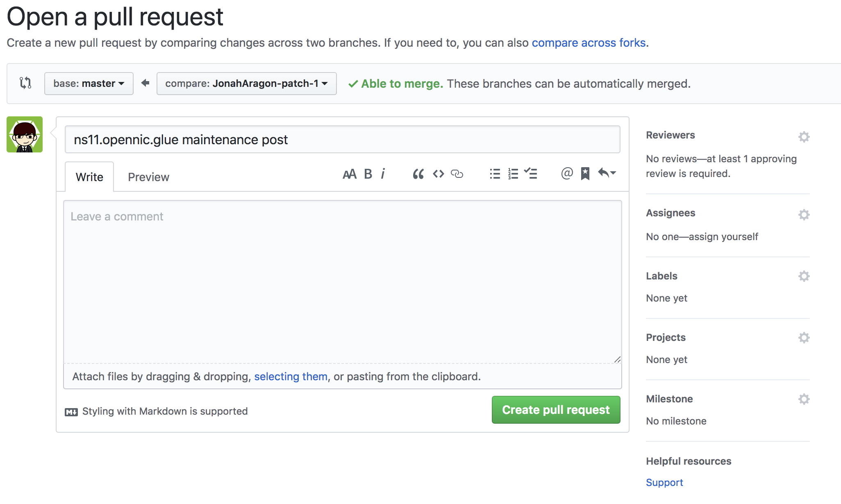Add a bulleted list
The height and width of the screenshot is (504, 841).
click(x=495, y=174)
